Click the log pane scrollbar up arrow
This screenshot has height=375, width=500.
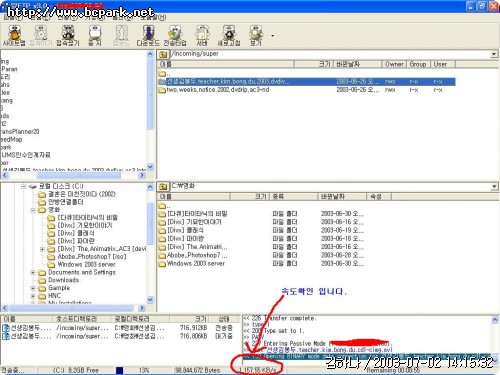click(495, 320)
